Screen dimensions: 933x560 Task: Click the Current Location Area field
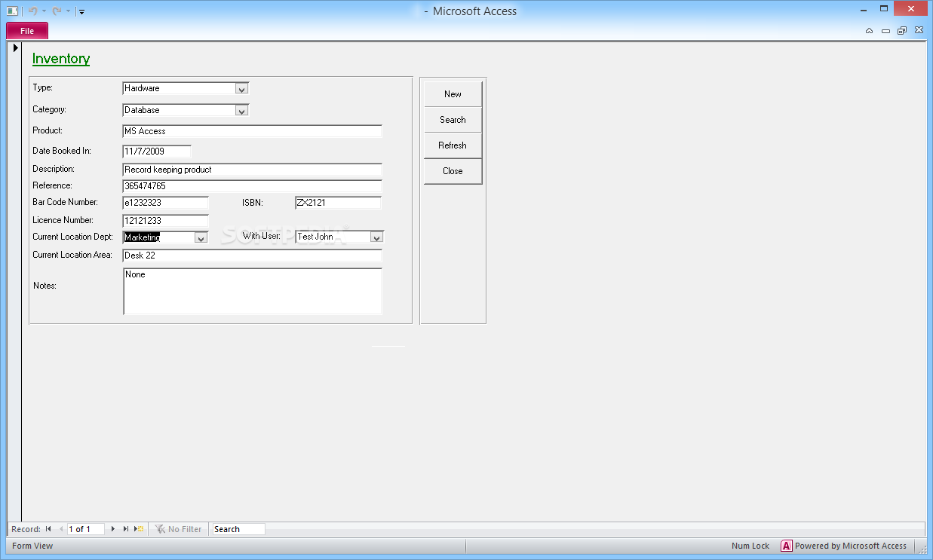pyautogui.click(x=252, y=256)
